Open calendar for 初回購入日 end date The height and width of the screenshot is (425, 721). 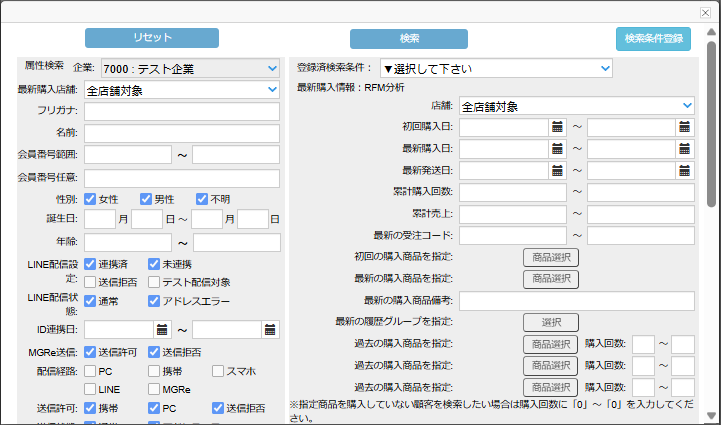pos(685,127)
